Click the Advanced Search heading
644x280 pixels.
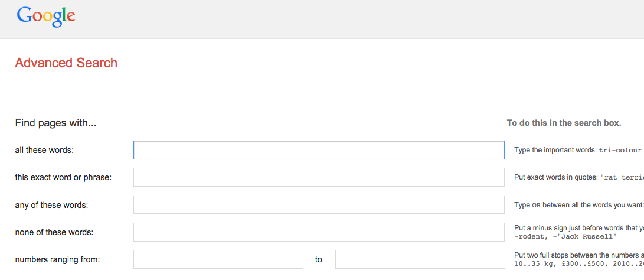click(66, 63)
